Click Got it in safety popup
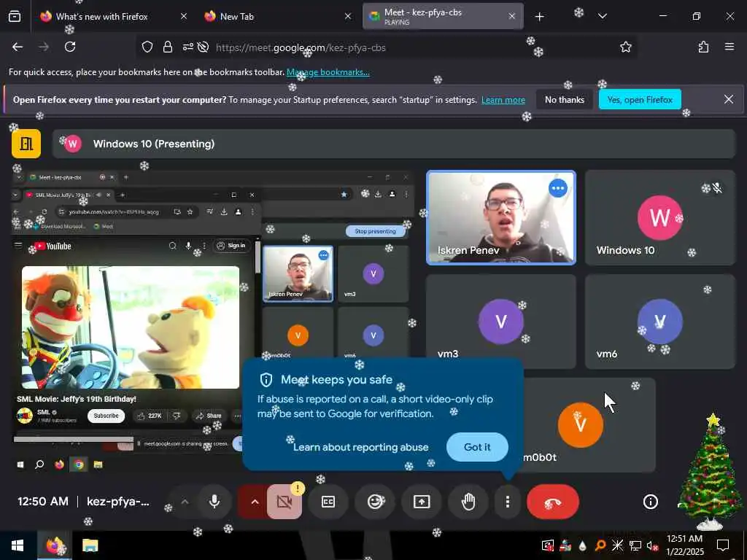 coord(477,447)
